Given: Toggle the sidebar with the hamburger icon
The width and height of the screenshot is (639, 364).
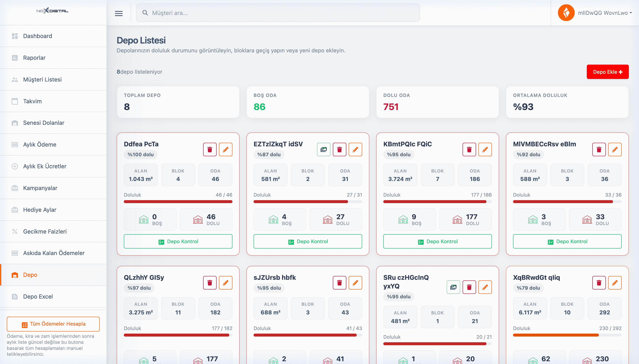Looking at the screenshot, I should point(119,13).
